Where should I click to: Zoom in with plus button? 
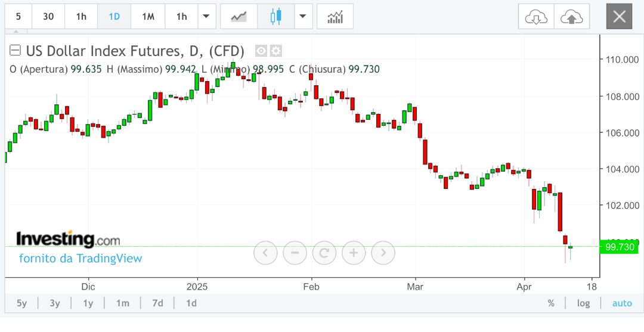coord(354,253)
